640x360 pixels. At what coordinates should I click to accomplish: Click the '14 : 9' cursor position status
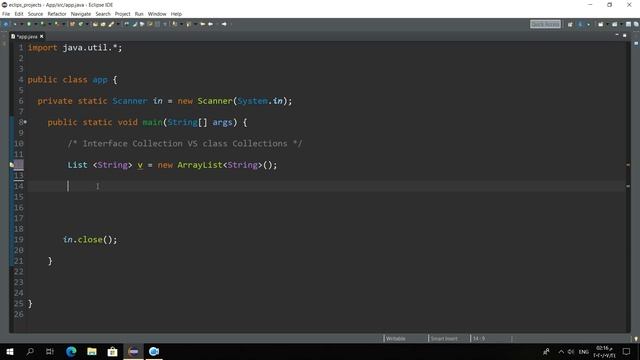(479, 338)
